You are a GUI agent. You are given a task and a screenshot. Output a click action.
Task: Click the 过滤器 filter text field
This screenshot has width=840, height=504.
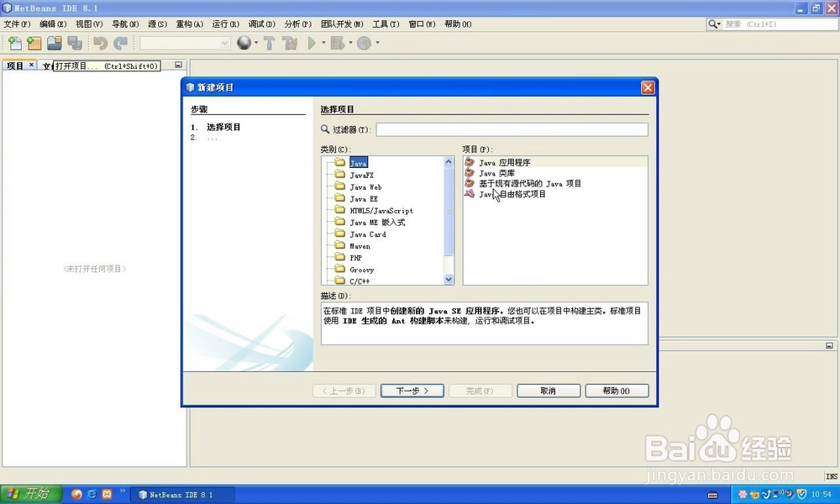512,129
